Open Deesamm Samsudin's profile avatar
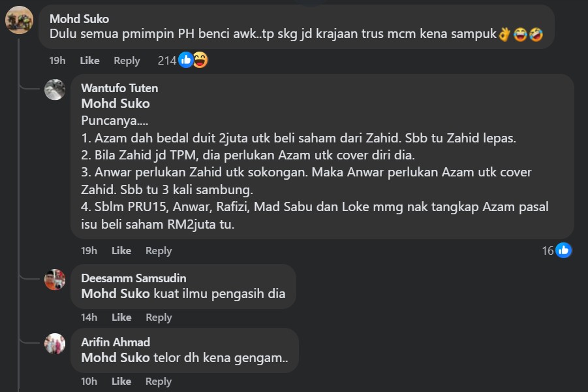 (x=55, y=280)
